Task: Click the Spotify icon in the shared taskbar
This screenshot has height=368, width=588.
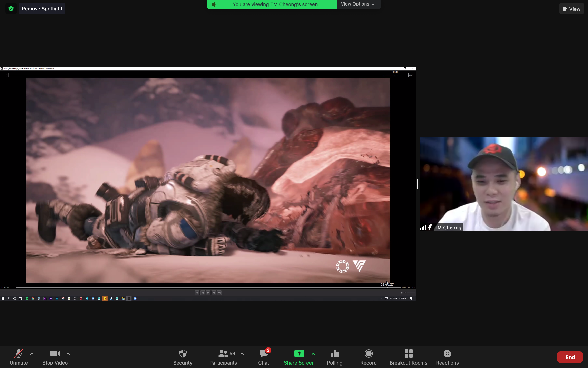Action: tap(27, 299)
